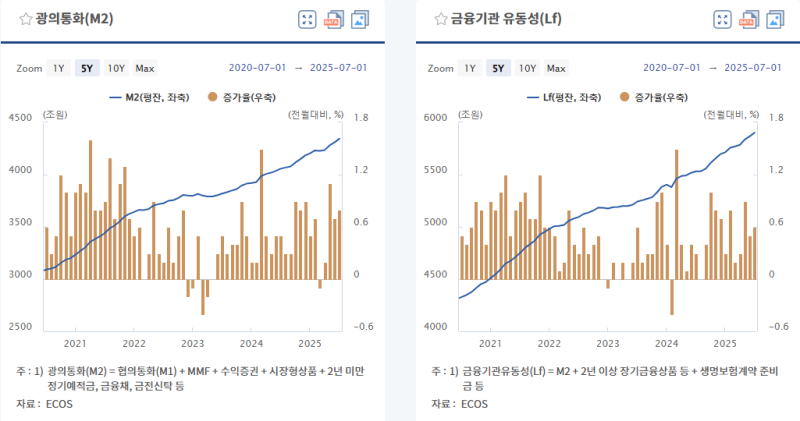Image resolution: width=800 pixels, height=421 pixels.
Task: Edit M2 chart start date 2020-07-01
Action: tap(258, 68)
